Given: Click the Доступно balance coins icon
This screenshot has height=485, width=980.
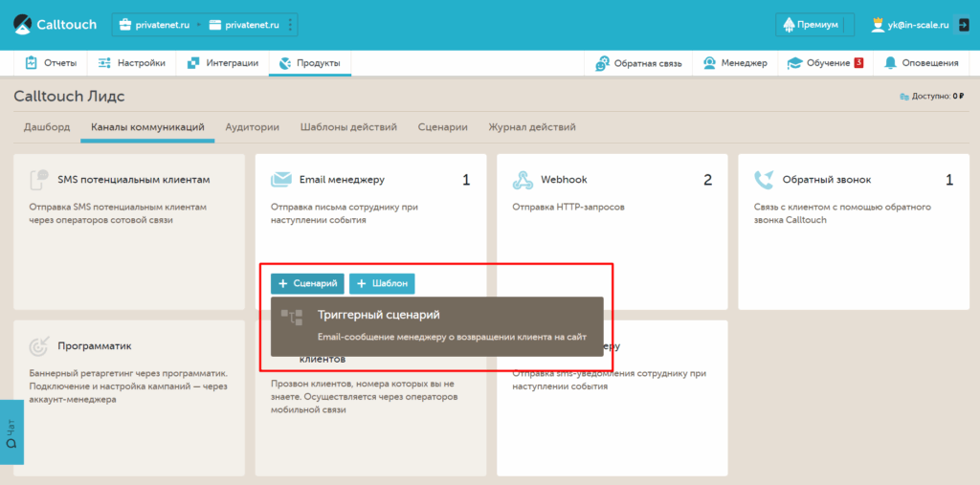Looking at the screenshot, I should (x=904, y=97).
